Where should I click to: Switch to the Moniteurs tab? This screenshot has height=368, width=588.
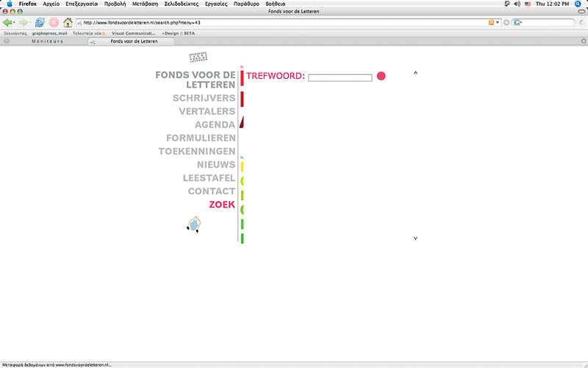(x=47, y=41)
